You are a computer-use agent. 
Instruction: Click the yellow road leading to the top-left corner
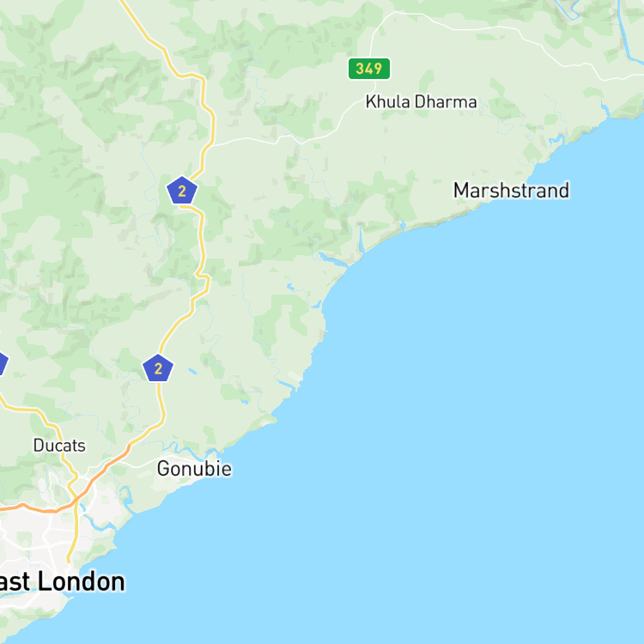pyautogui.click(x=146, y=37)
